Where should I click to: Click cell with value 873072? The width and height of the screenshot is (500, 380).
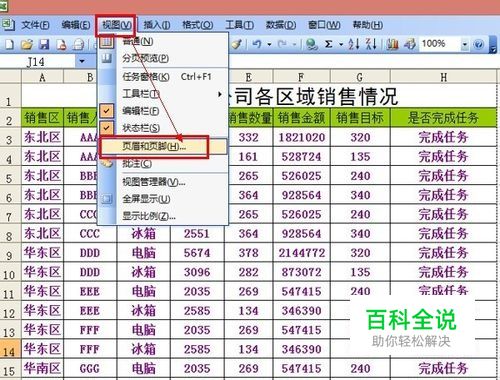pos(301,272)
